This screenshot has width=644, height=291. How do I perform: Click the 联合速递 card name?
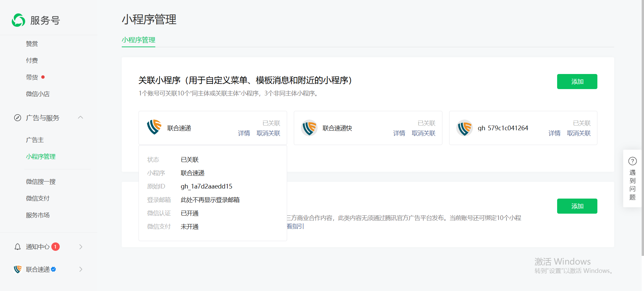[179, 128]
